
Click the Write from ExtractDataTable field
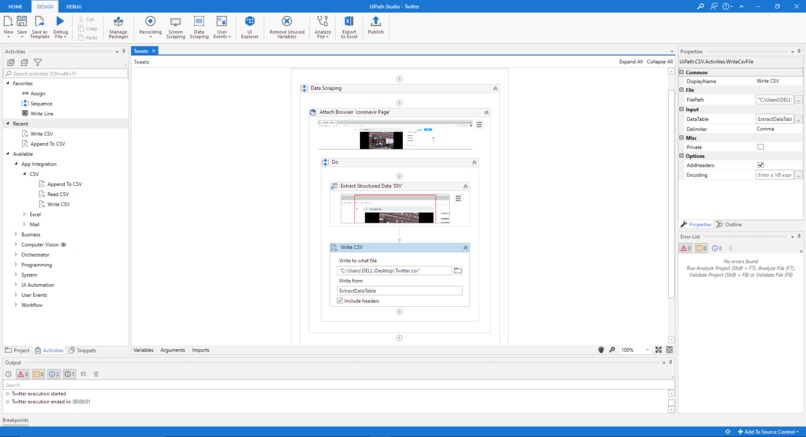399,291
